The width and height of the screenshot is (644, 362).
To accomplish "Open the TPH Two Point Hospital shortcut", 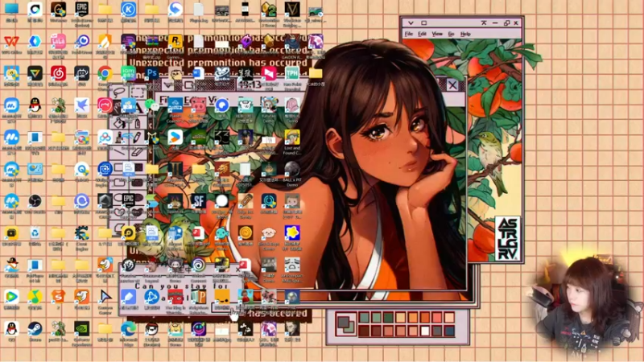I will click(x=292, y=73).
